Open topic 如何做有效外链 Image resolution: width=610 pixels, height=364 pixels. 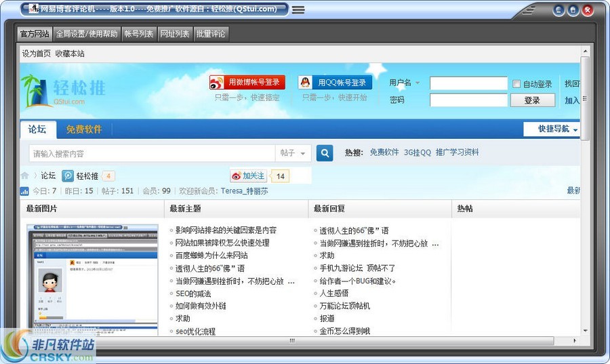[201, 306]
